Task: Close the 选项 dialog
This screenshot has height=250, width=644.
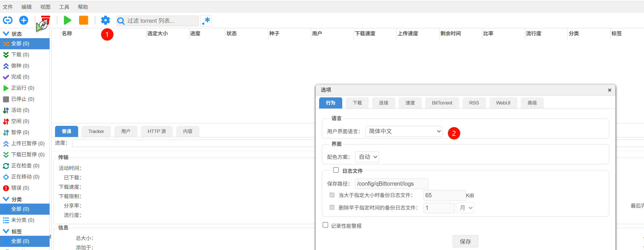Action: click(609, 90)
